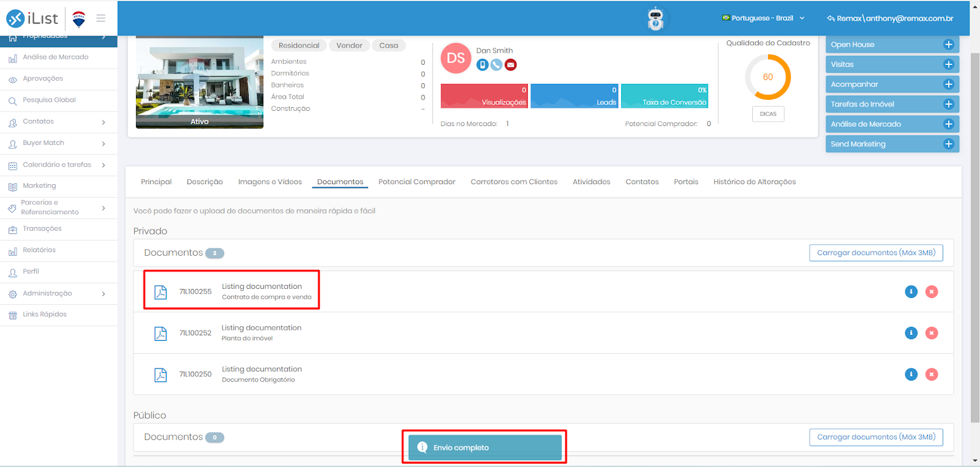Click document number 71L100252
Image resolution: width=980 pixels, height=467 pixels.
tap(195, 333)
